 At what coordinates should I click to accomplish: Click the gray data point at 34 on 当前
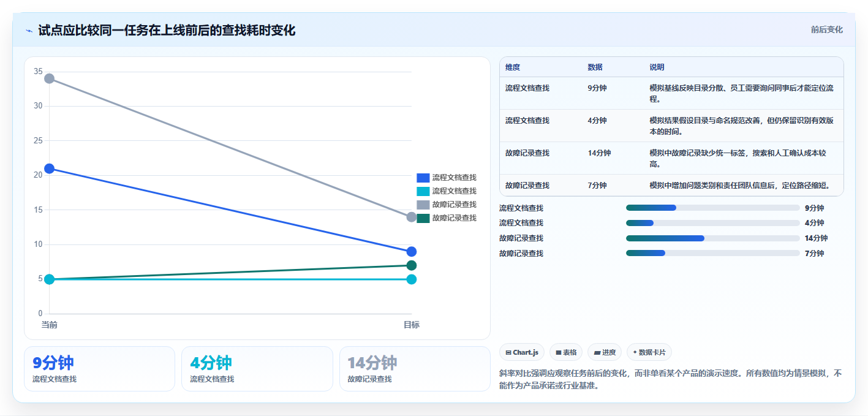[x=50, y=78]
